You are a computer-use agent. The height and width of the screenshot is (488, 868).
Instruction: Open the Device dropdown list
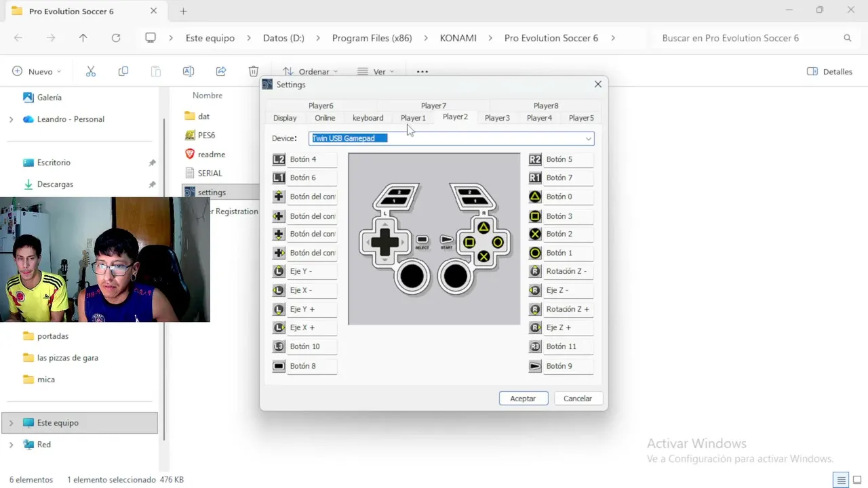point(588,138)
